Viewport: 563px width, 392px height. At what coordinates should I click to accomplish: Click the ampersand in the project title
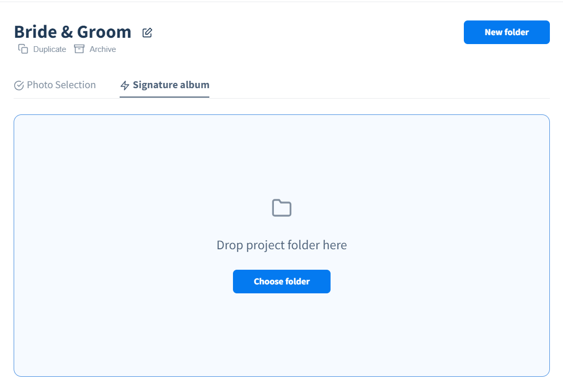[x=67, y=32]
